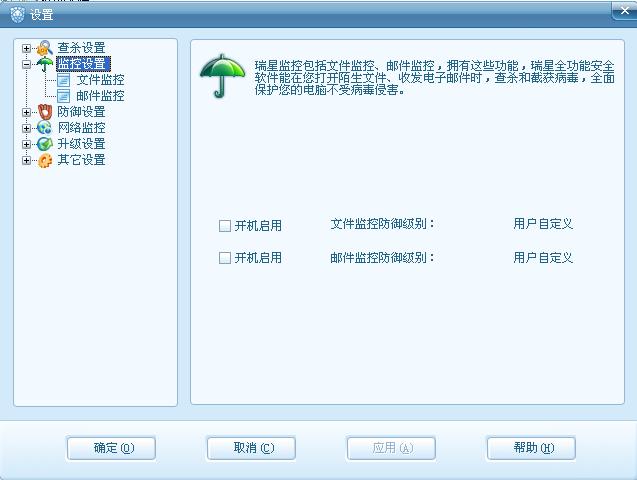Click the baseball glove icon beside 防御设置
The height and width of the screenshot is (480, 637).
45,112
